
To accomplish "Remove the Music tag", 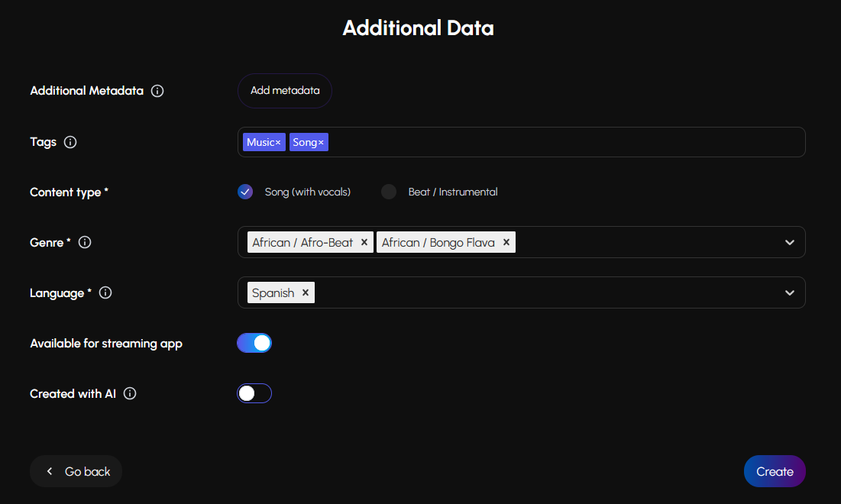I will [278, 143].
